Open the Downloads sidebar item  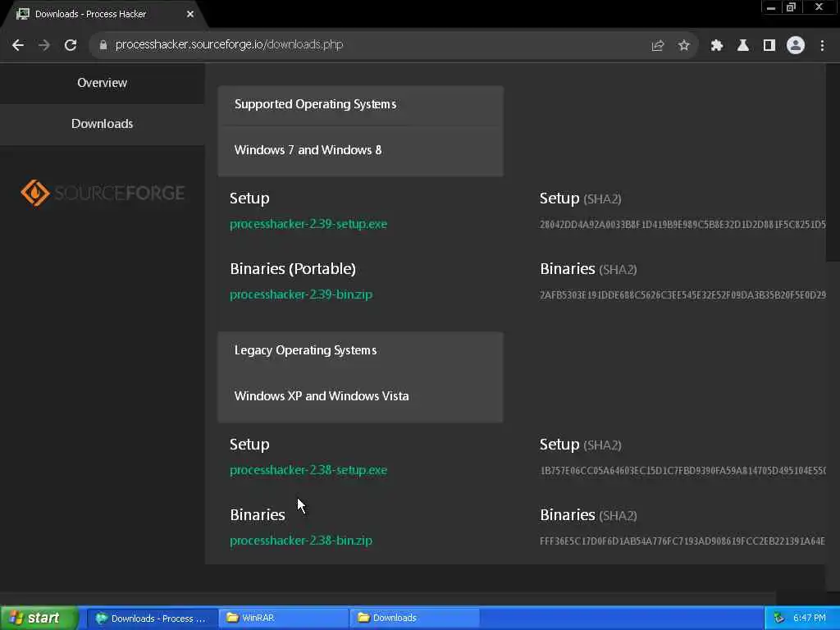point(102,124)
